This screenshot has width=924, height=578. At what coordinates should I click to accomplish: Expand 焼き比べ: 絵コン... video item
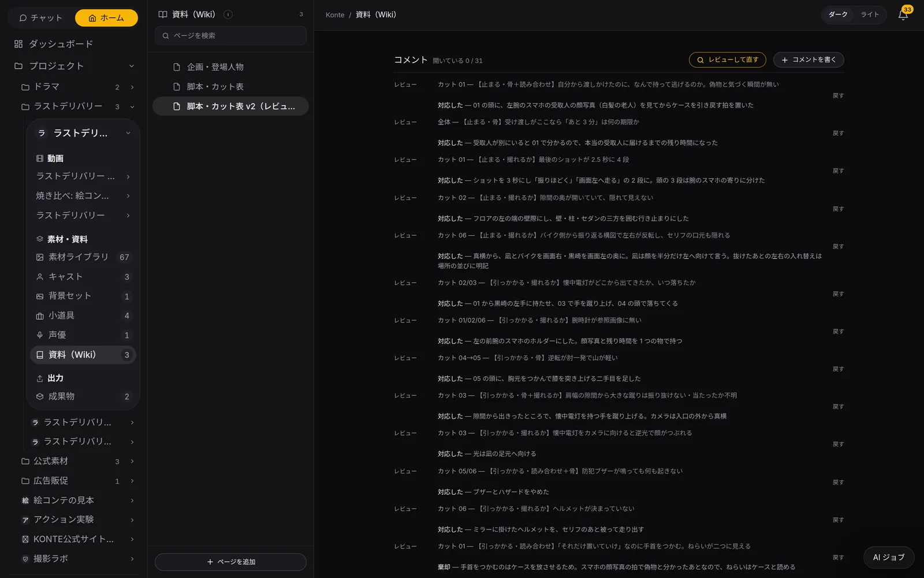click(x=128, y=196)
